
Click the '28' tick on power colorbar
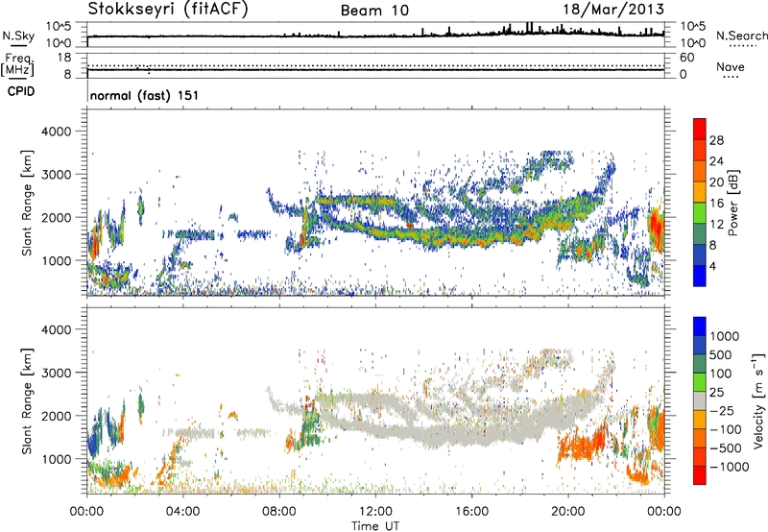point(716,140)
